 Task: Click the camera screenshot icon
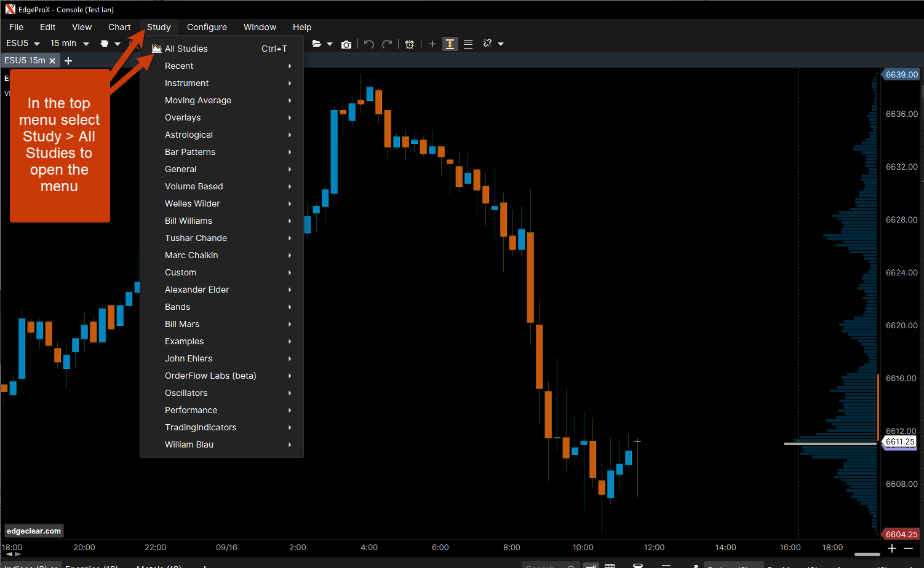tap(346, 44)
